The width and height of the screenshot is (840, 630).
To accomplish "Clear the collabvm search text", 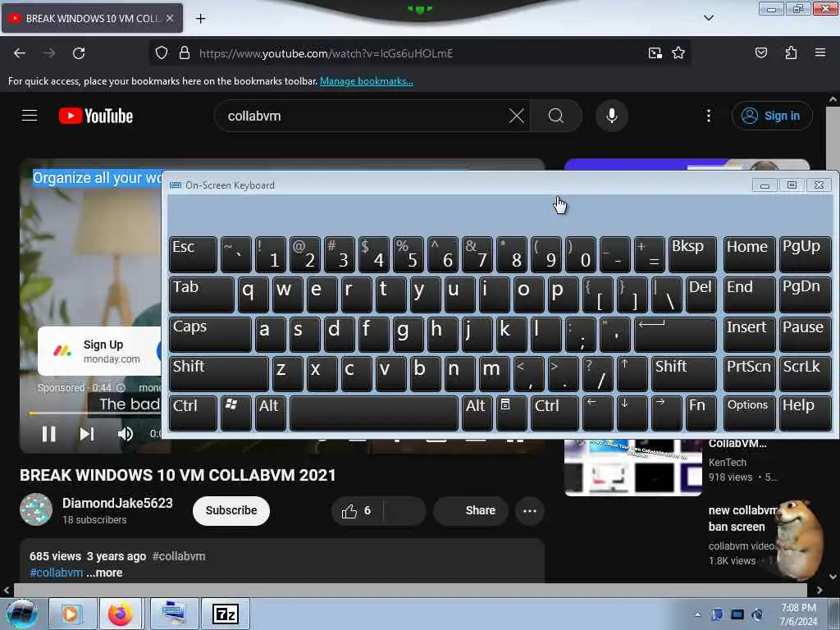I will pos(517,116).
